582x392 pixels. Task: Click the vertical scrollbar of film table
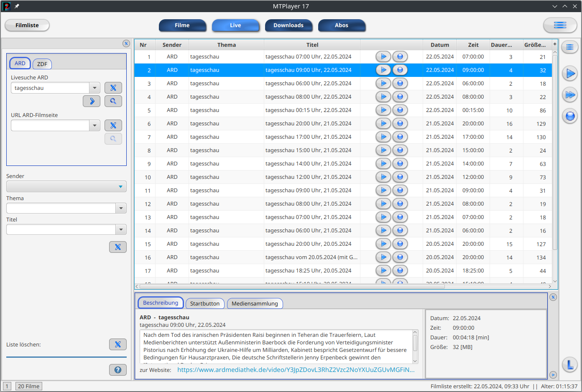coord(555,153)
